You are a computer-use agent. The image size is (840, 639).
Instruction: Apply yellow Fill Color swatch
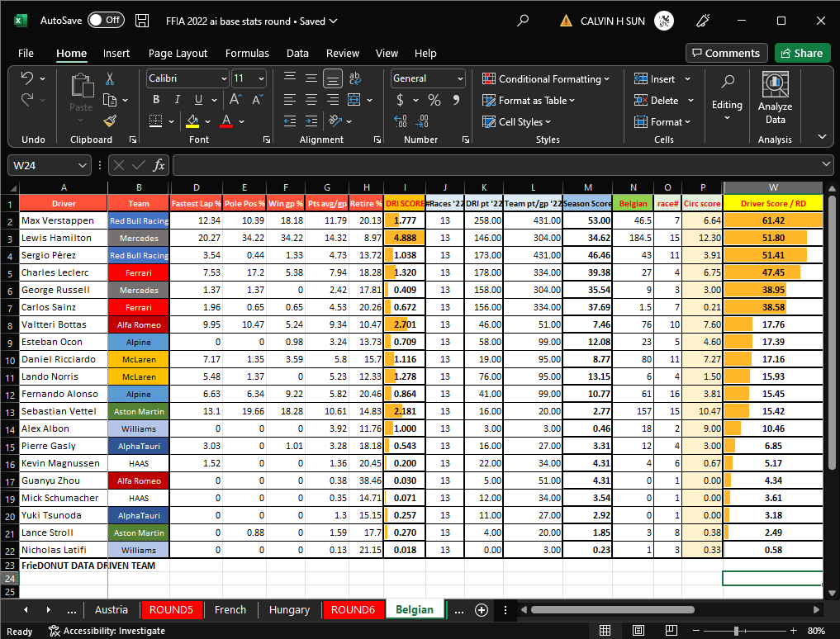pyautogui.click(x=192, y=121)
